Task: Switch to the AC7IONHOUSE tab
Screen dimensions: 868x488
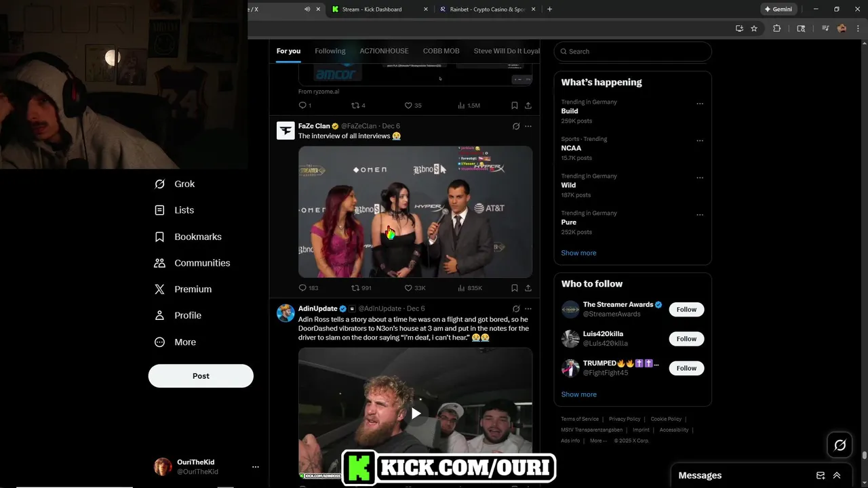Action: pos(384,51)
